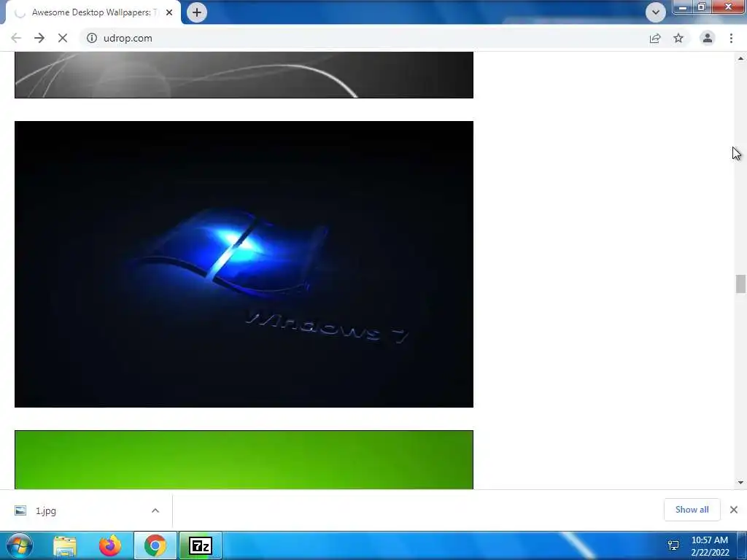The image size is (747, 560).
Task: Open the clock showing 10:57 AM
Action: [710, 546]
